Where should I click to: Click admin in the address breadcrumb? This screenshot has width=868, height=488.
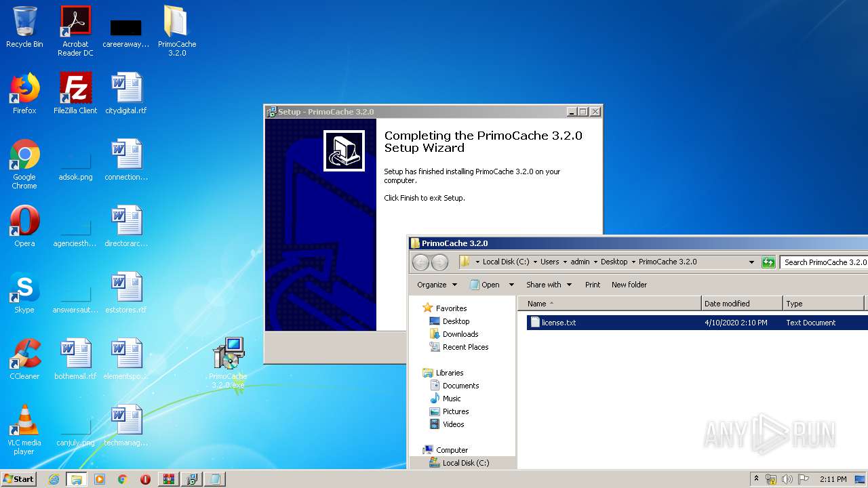tap(580, 262)
